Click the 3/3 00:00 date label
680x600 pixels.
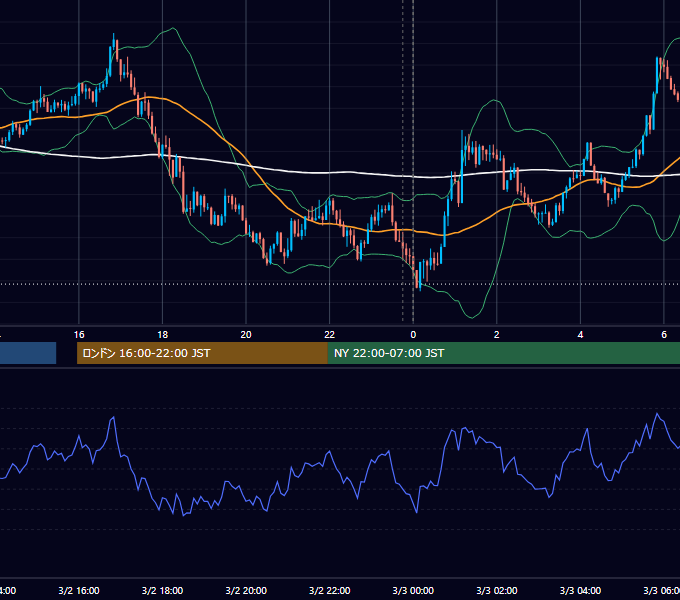coord(413,590)
